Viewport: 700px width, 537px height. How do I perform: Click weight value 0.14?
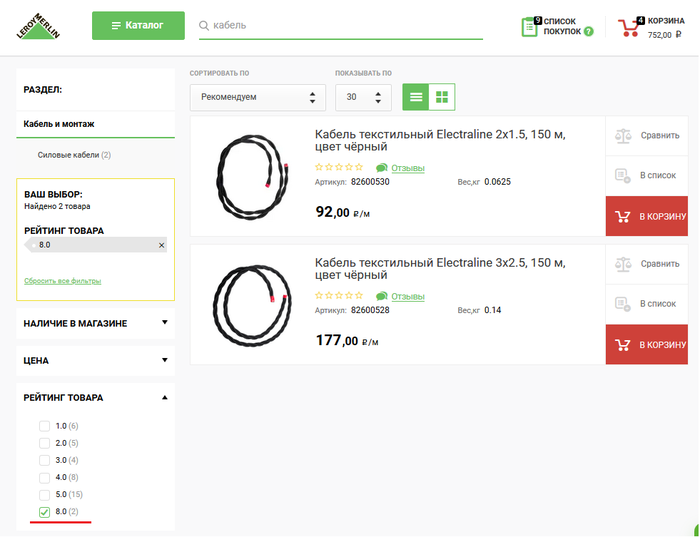click(492, 310)
